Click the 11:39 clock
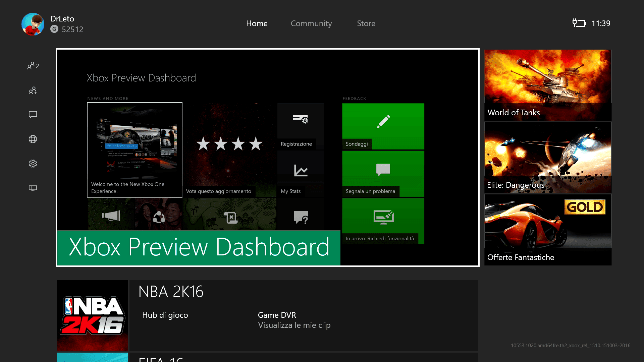The width and height of the screenshot is (644, 362). coord(601,23)
